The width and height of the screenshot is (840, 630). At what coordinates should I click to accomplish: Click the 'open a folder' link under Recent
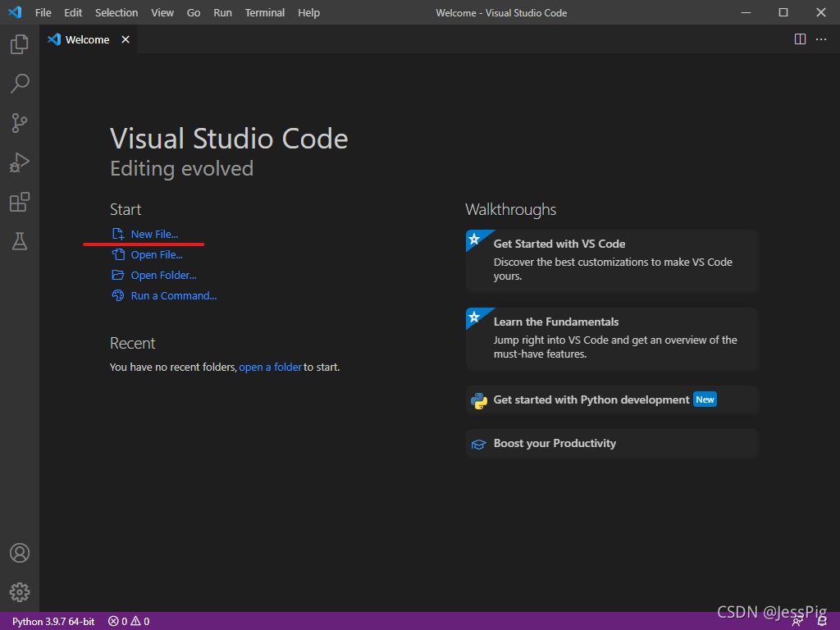tap(271, 367)
